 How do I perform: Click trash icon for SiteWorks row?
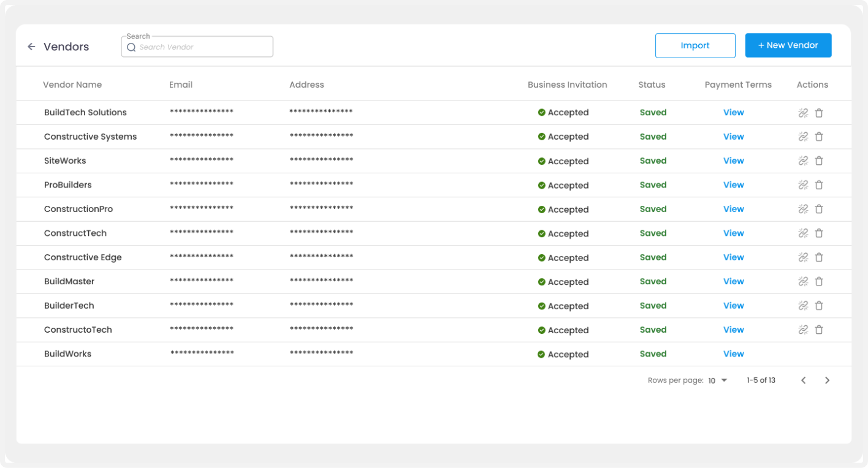pos(819,160)
